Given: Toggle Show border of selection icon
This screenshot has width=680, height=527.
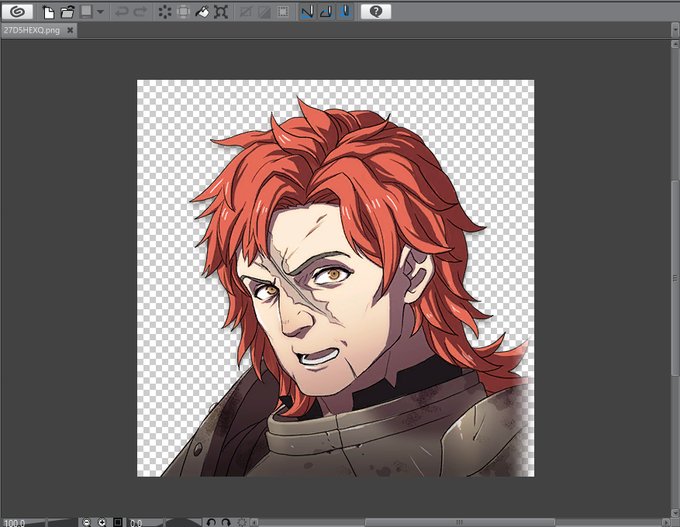Looking at the screenshot, I should click(283, 12).
